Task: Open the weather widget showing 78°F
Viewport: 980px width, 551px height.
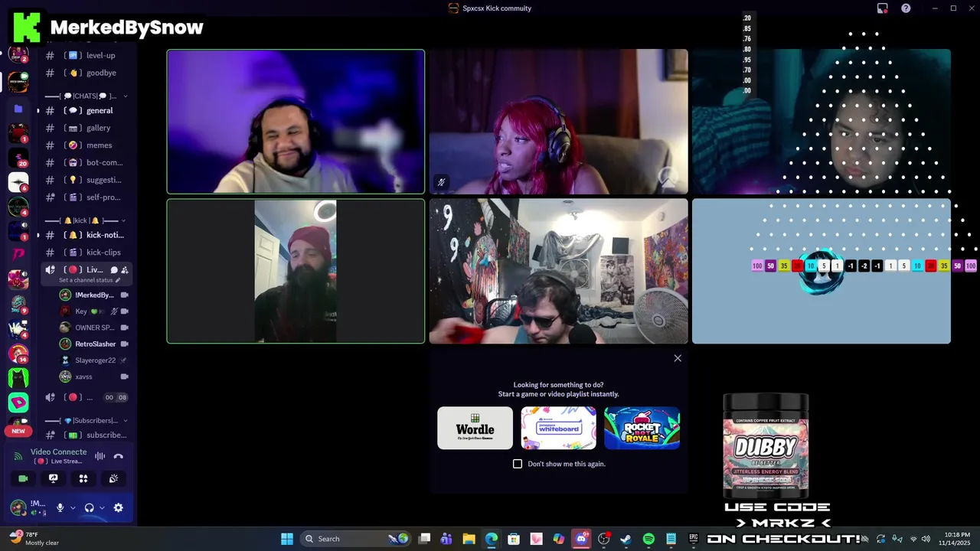Action: click(x=32, y=539)
